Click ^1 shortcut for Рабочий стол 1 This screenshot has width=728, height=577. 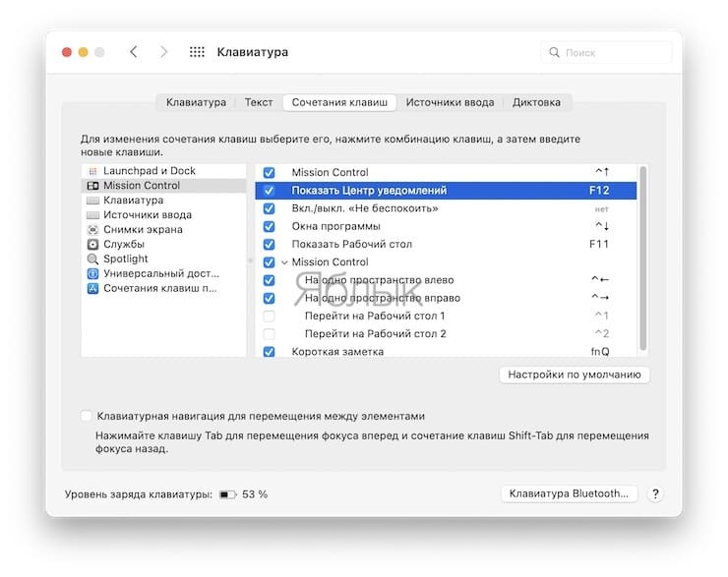point(602,316)
